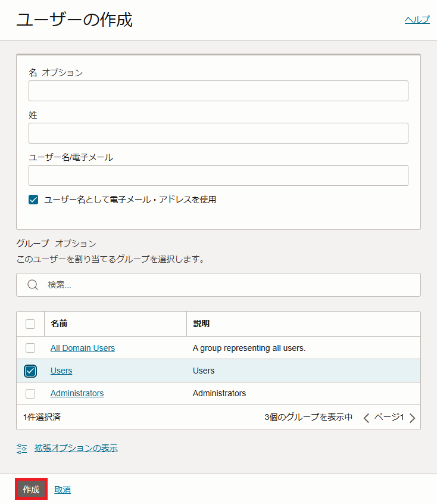Go to next groups page arrow
This screenshot has width=437, height=504.
pyautogui.click(x=412, y=418)
